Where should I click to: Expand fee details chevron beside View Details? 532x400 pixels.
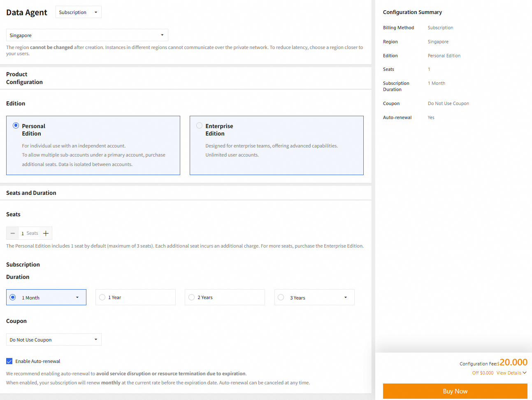click(x=525, y=373)
